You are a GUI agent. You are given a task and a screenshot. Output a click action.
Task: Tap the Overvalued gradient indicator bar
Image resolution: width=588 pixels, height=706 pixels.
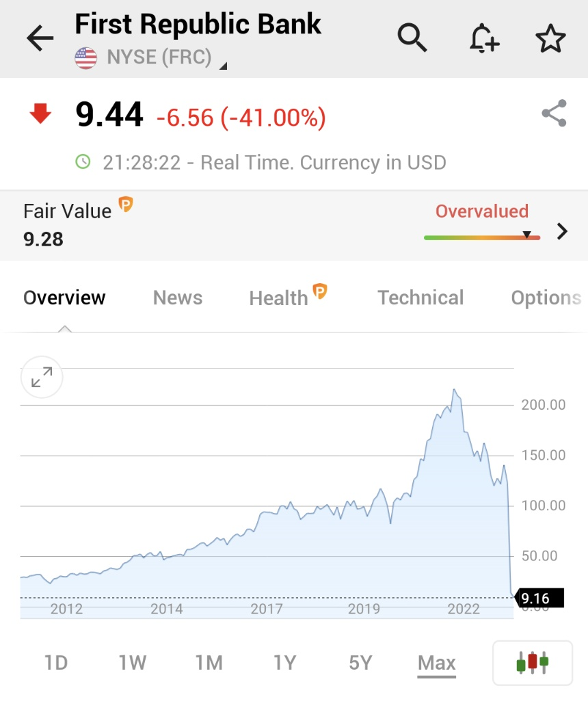point(481,237)
